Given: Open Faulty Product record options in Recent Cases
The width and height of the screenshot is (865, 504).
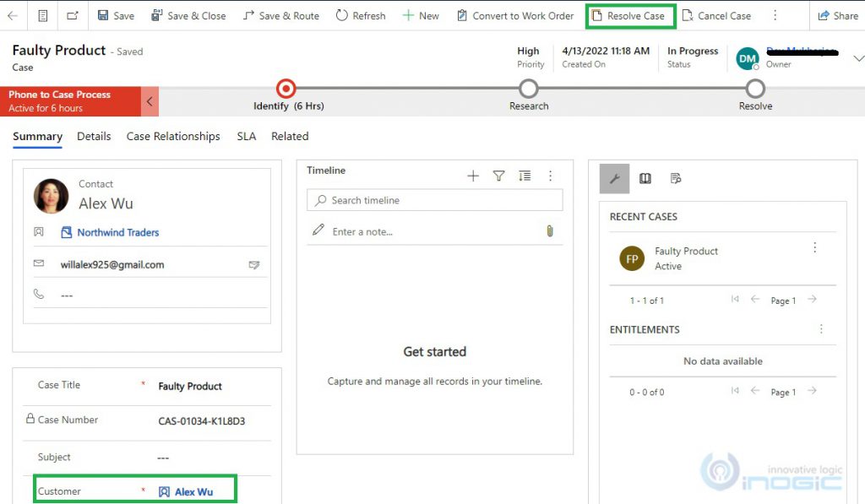Looking at the screenshot, I should [x=814, y=247].
